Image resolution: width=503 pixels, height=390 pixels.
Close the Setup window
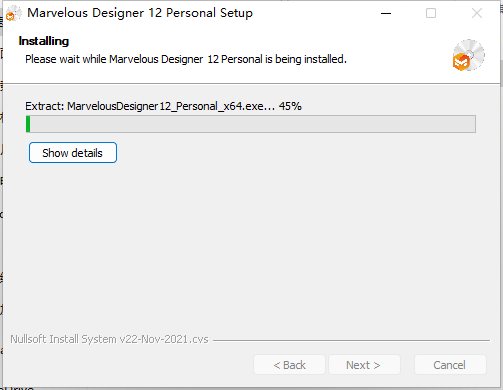click(x=477, y=13)
